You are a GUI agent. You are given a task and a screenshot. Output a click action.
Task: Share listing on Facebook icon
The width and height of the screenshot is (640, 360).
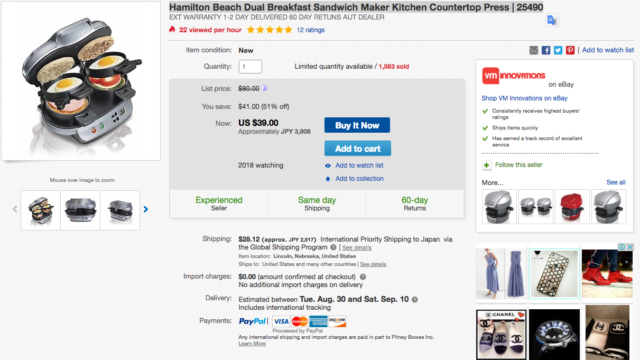[x=546, y=50]
